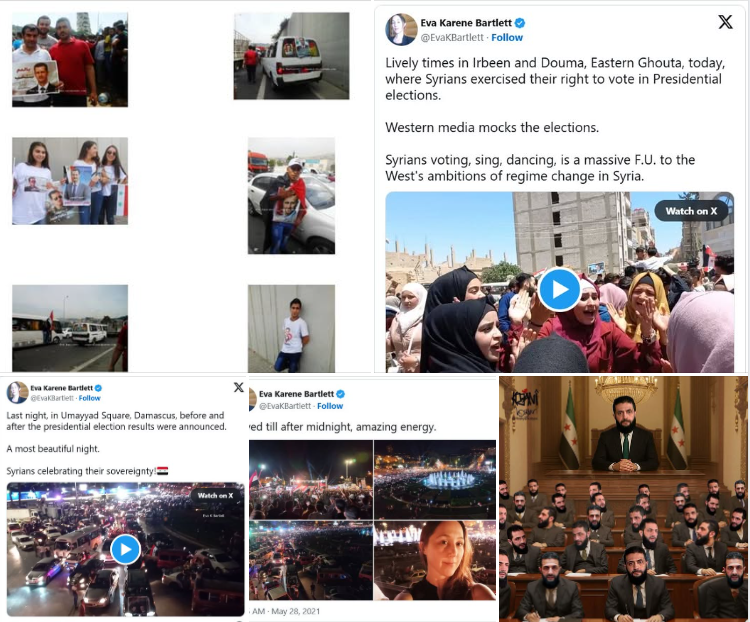
Task: Click the X logo in the Umayyad Square tweet
Action: 239,388
